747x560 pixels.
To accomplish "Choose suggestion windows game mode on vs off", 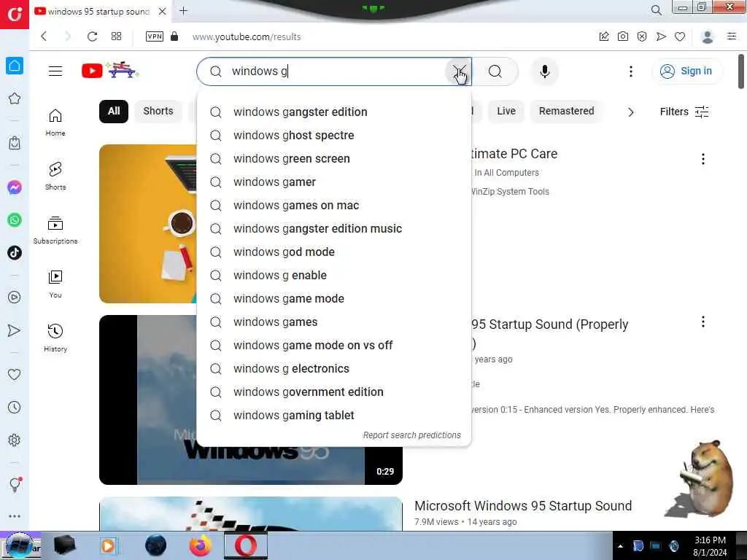I will (334, 345).
